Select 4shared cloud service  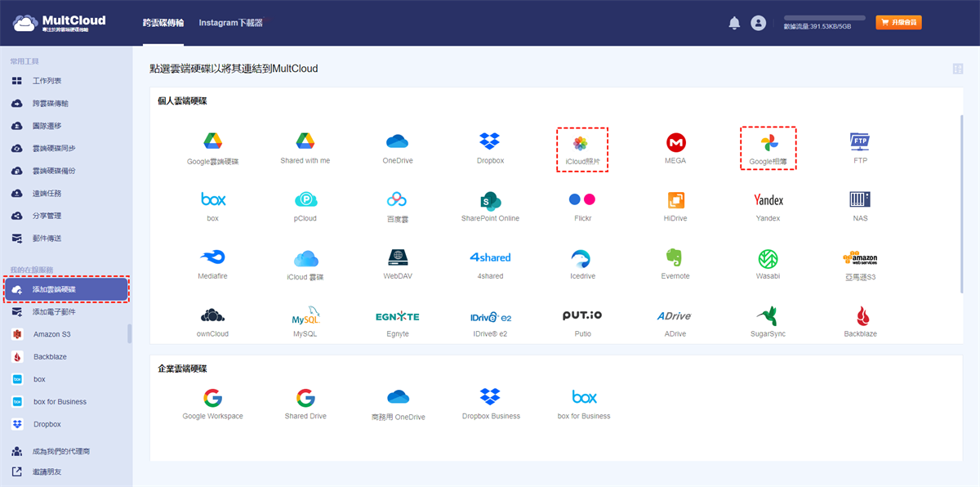[490, 265]
